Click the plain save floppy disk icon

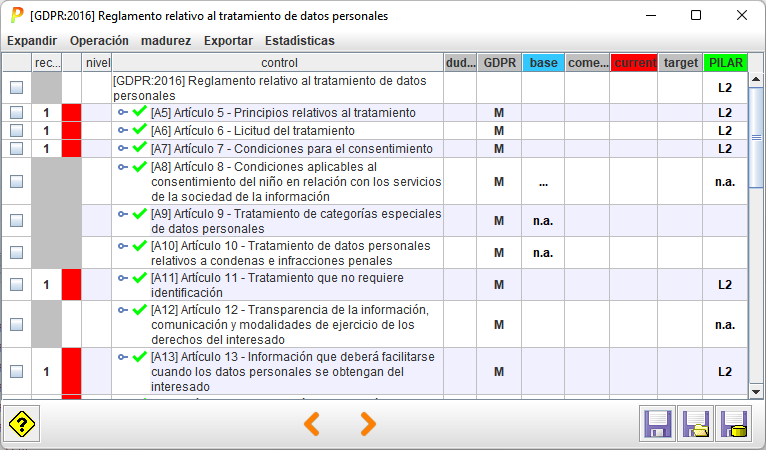click(657, 424)
